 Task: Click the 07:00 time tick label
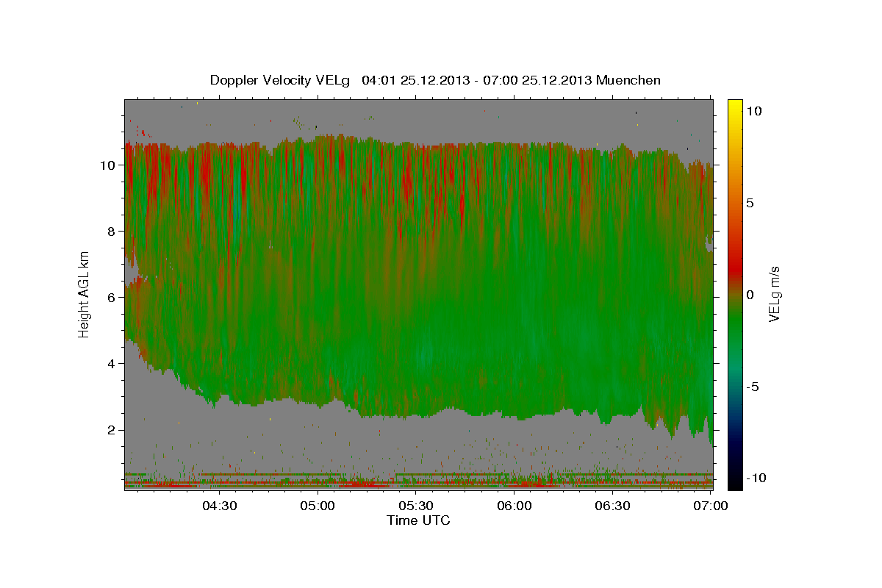(x=711, y=506)
